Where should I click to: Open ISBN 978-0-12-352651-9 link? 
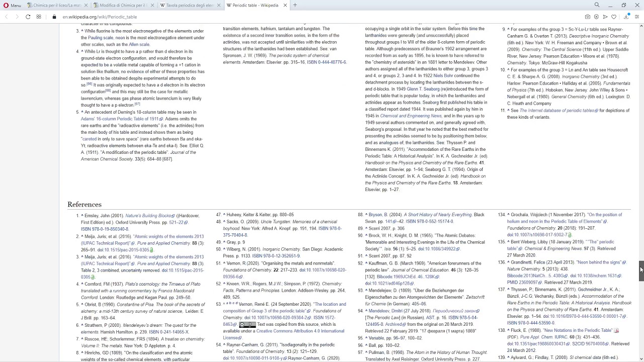[x=276, y=256]
